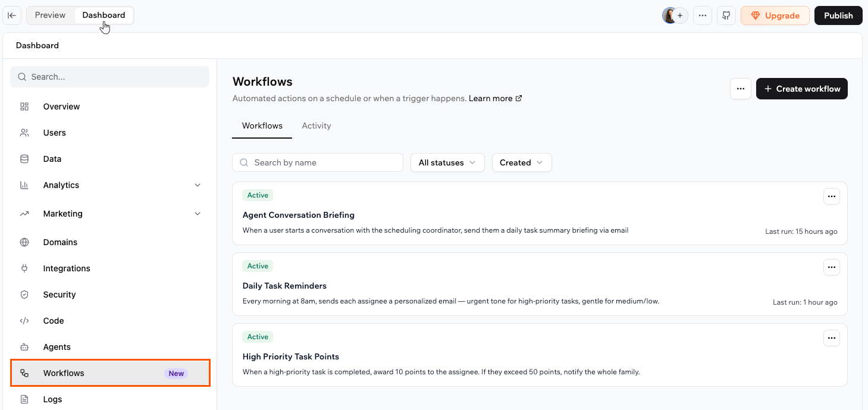Click the user avatar with plus icon
Screen dimensions: 868x410
[675, 15]
